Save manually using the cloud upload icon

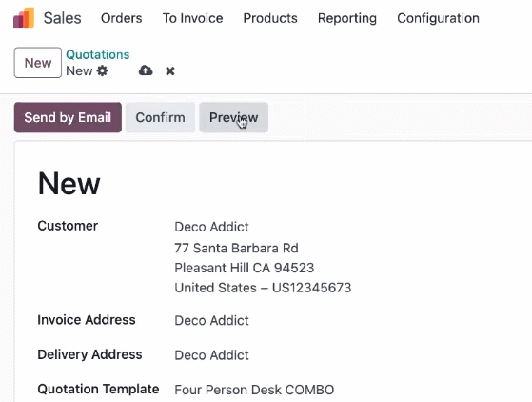tap(146, 70)
